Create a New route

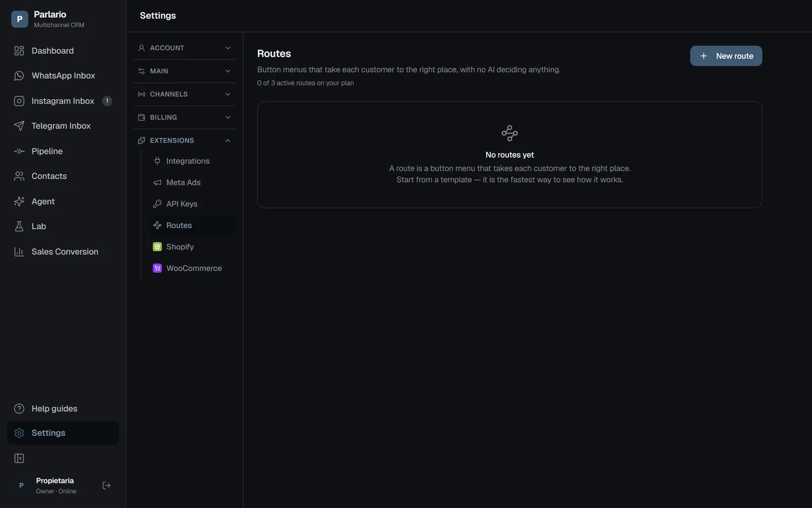tap(726, 56)
